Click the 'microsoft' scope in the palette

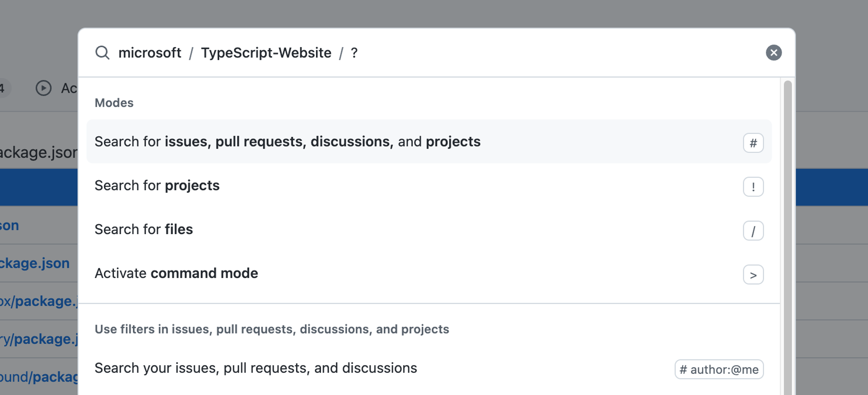[x=150, y=53]
